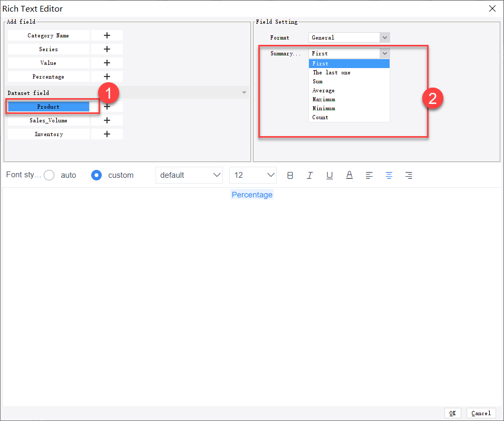Screen dimensions: 504x421
Task: Click the Cancel button
Action: [481, 413]
